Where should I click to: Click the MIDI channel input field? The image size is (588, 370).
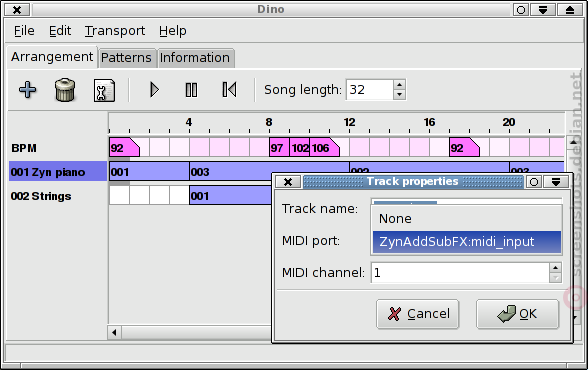tap(460, 273)
